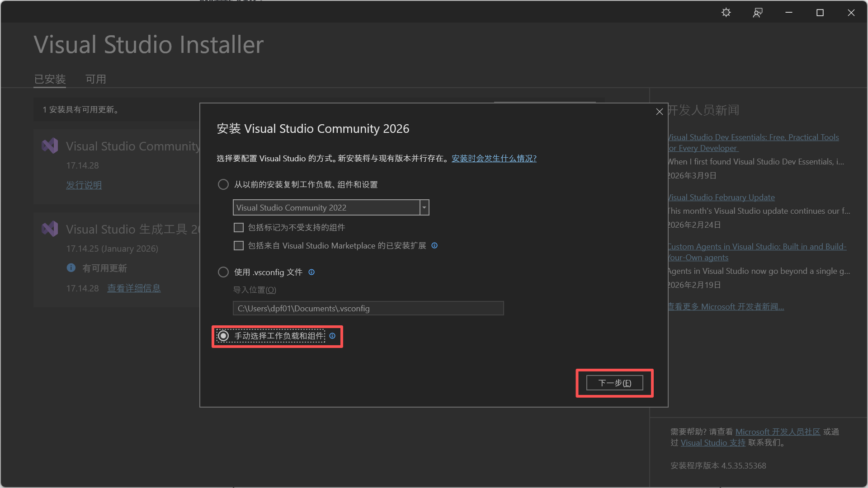This screenshot has height=488, width=868.
Task: Open 安装时会发生什么情况? link
Action: [494, 158]
